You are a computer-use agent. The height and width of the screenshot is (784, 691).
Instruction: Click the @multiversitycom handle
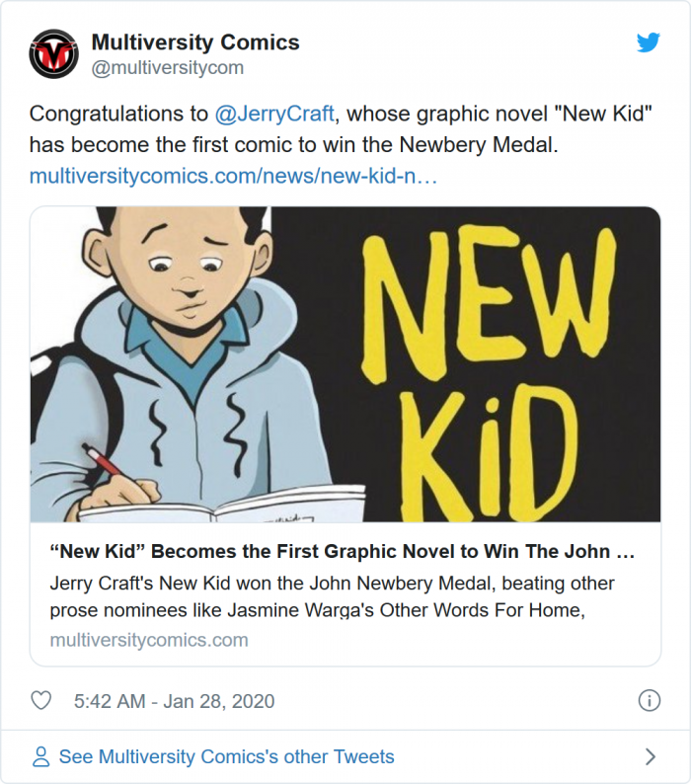[167, 68]
